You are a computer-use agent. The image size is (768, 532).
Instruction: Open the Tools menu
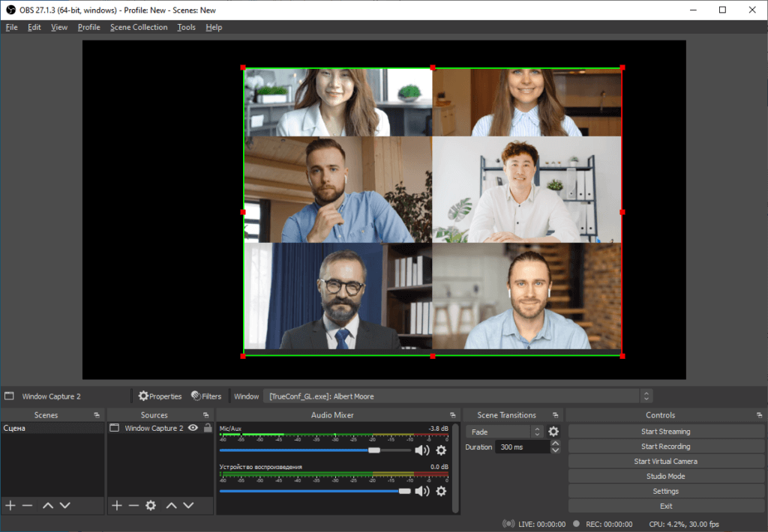[186, 27]
